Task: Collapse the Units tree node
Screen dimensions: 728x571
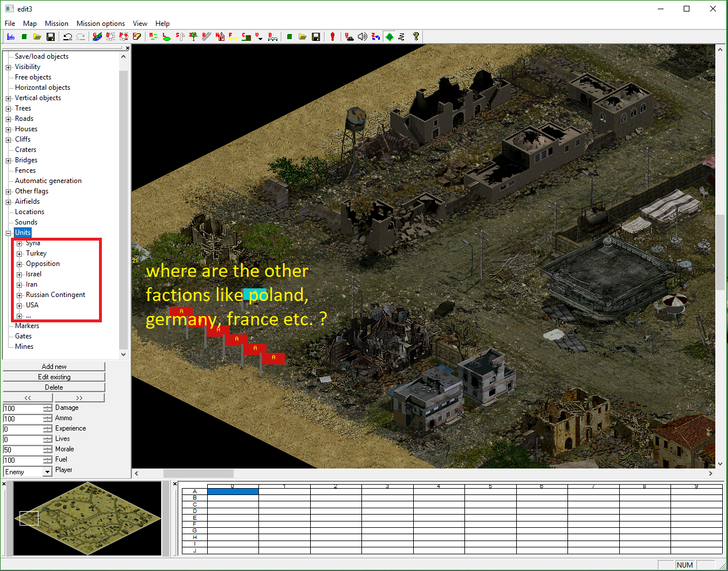Action: [x=9, y=233]
